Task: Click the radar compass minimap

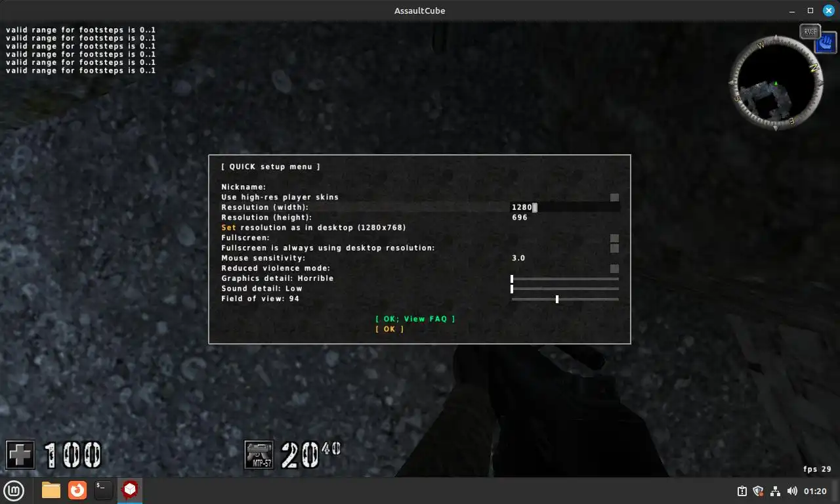Action: pyautogui.click(x=776, y=83)
